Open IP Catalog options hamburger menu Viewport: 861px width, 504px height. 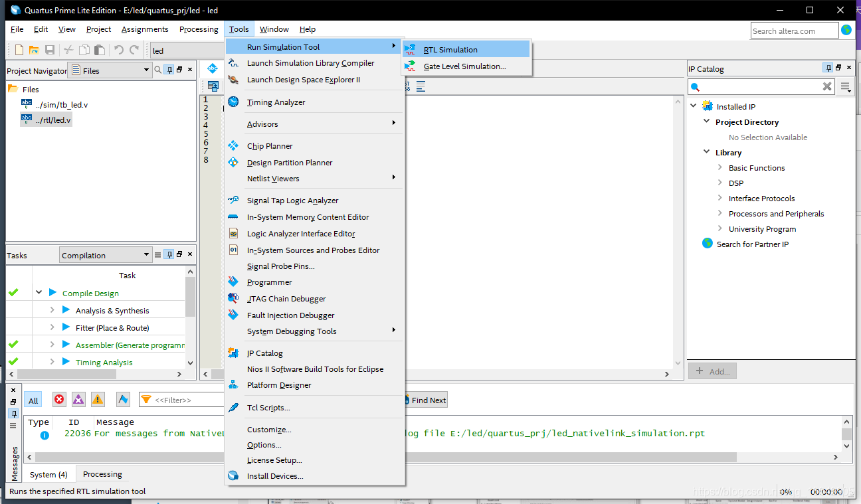pyautogui.click(x=845, y=86)
